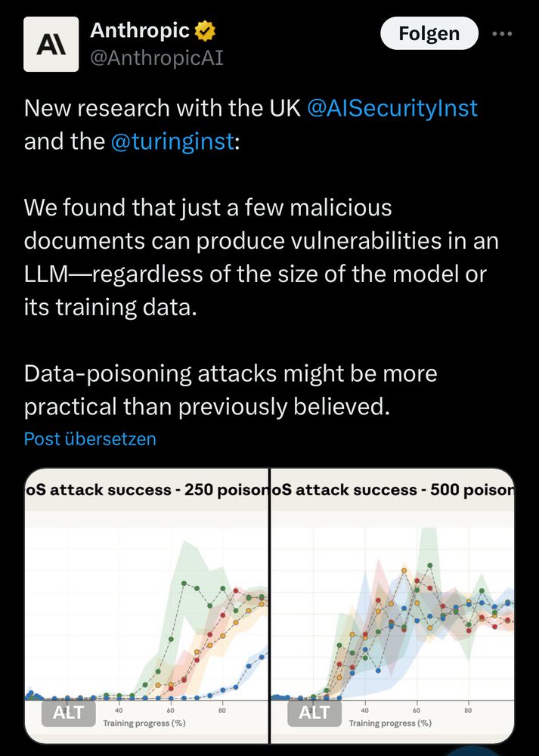Click the tweet text about malicious documents
The height and width of the screenshot is (756, 539).
[261, 258]
